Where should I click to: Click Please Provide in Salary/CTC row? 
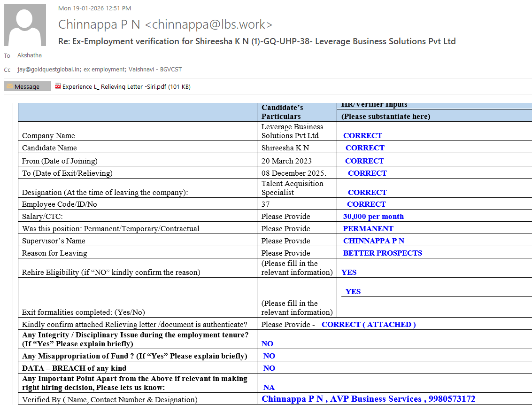(x=285, y=216)
